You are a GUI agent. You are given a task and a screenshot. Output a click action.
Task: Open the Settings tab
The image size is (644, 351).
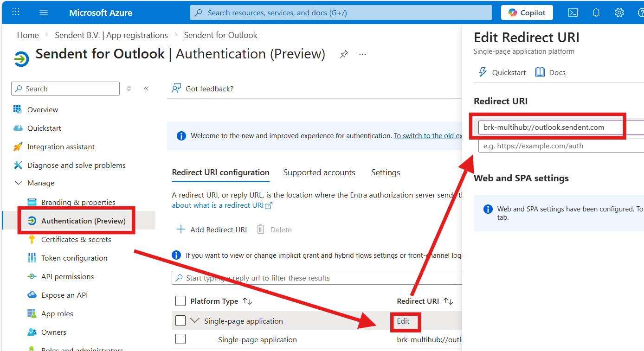pos(386,172)
